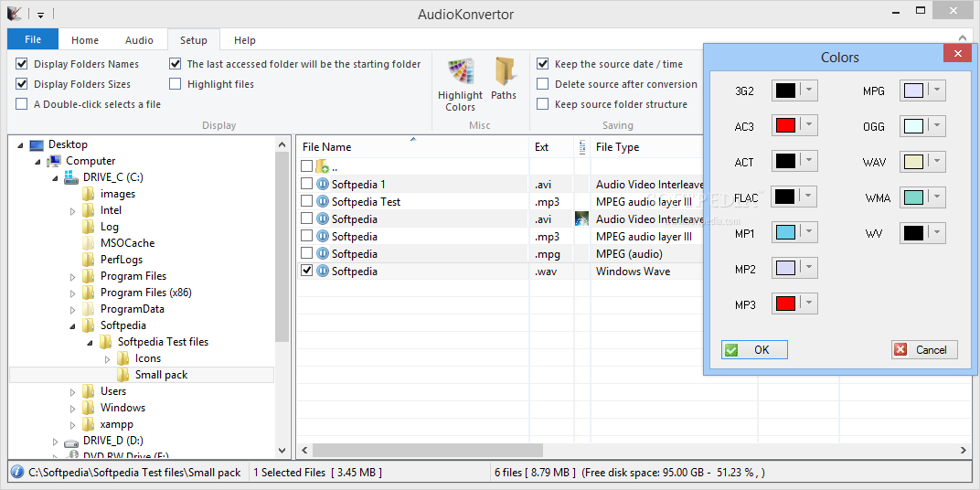Click the MP1 light blue color swatch

tap(785, 232)
